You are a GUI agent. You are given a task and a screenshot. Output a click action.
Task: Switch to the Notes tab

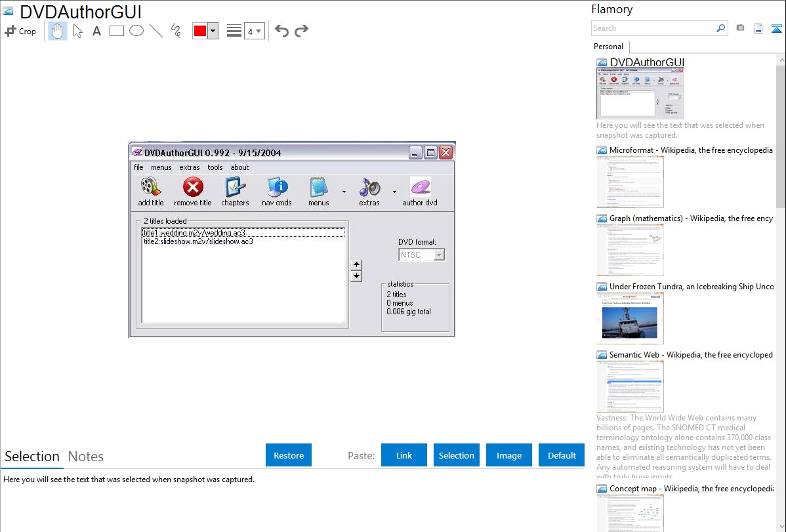click(86, 457)
